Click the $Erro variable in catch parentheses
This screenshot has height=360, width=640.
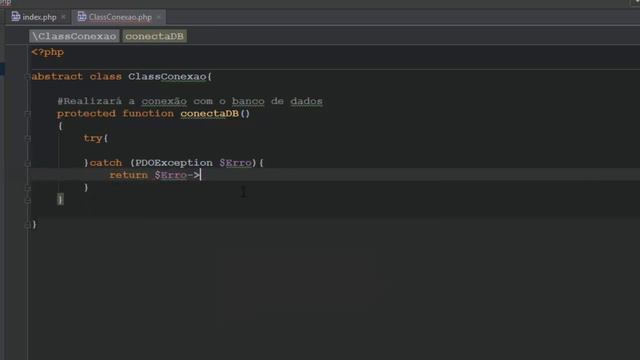point(236,163)
